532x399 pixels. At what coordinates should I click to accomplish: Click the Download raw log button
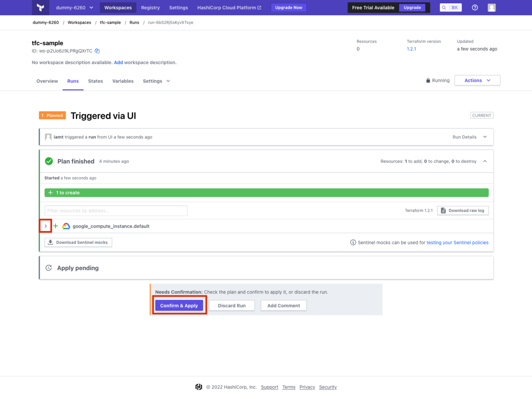click(463, 210)
